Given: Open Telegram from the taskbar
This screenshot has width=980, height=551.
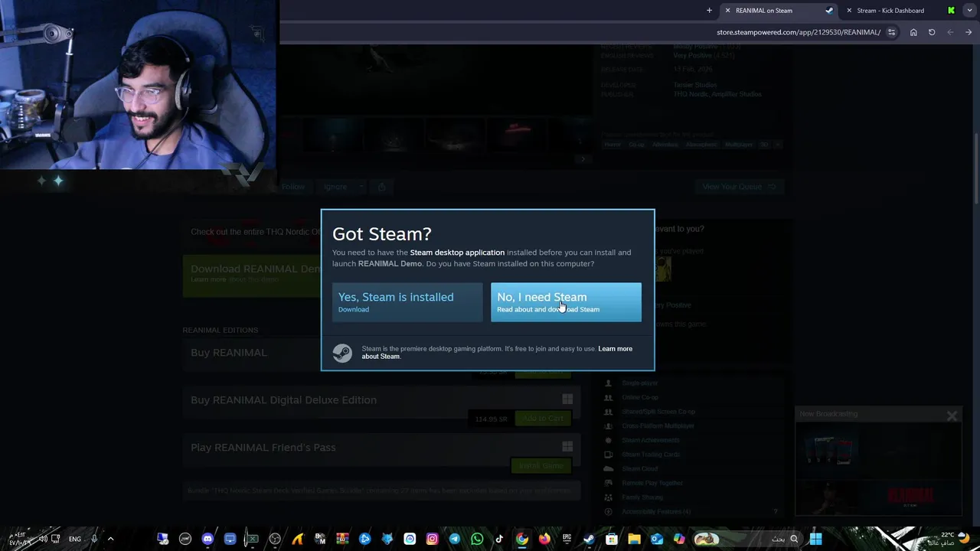Looking at the screenshot, I should coord(455,539).
